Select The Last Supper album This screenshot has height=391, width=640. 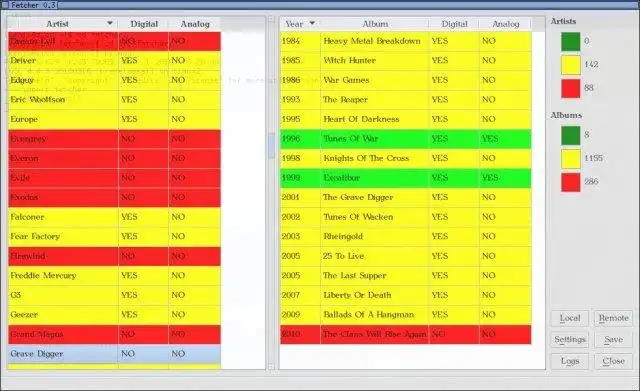pos(406,276)
